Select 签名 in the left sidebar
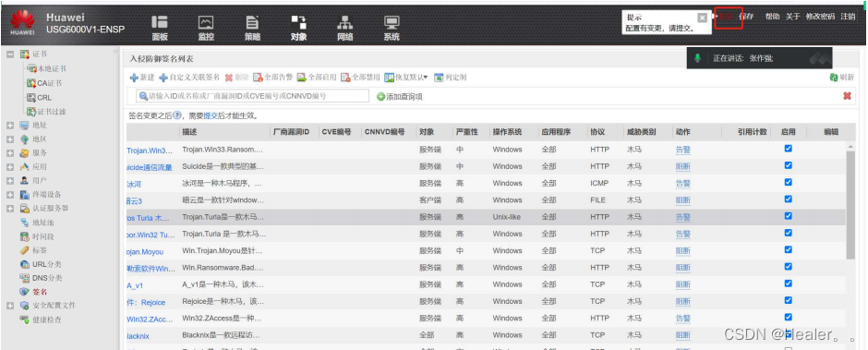Viewport: 868px width, 350px height. coord(40,291)
